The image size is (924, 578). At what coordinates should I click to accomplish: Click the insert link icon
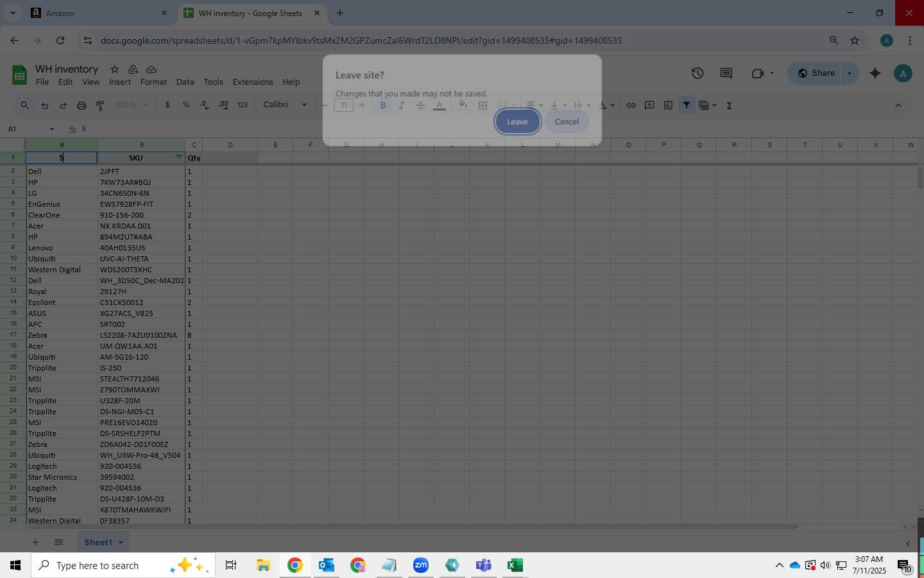click(x=631, y=105)
